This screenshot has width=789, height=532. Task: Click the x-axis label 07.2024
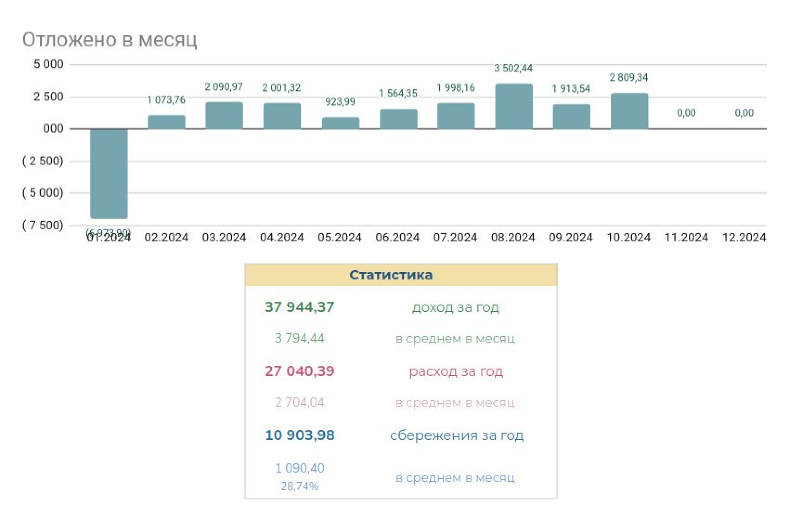tap(455, 238)
